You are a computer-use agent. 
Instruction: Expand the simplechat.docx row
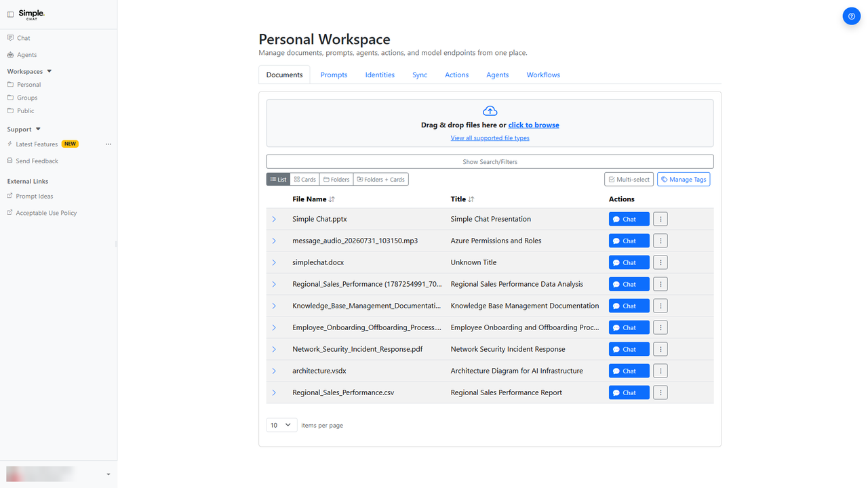click(274, 262)
